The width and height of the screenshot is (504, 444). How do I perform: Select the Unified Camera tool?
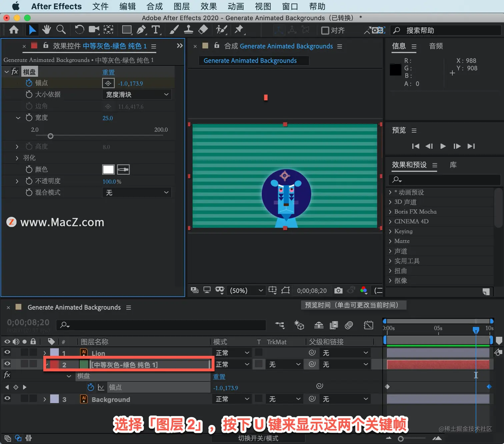tap(94, 30)
